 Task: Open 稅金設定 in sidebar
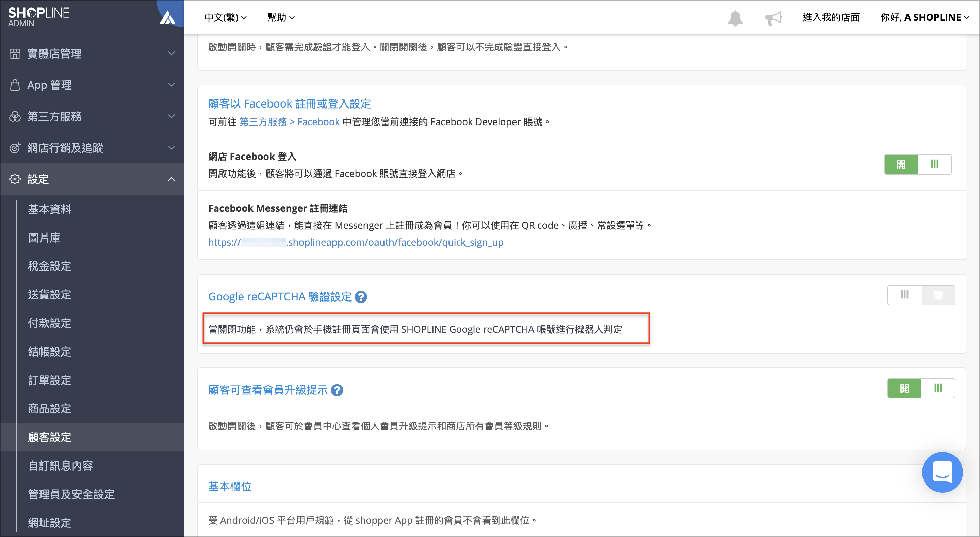pyautogui.click(x=49, y=266)
